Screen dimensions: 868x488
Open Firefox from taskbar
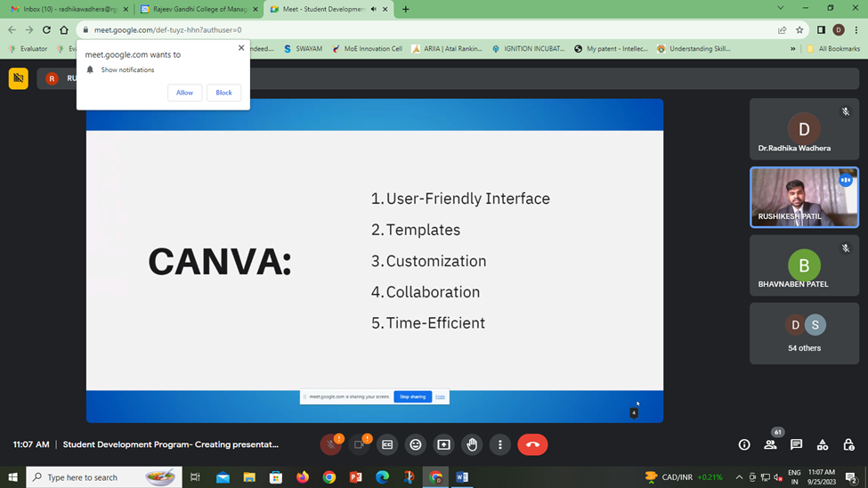tap(303, 477)
